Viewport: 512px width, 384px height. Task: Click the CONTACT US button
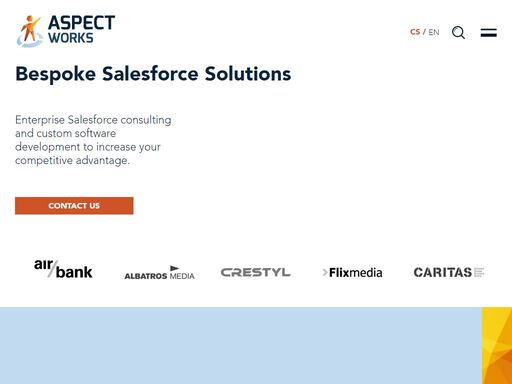click(74, 206)
